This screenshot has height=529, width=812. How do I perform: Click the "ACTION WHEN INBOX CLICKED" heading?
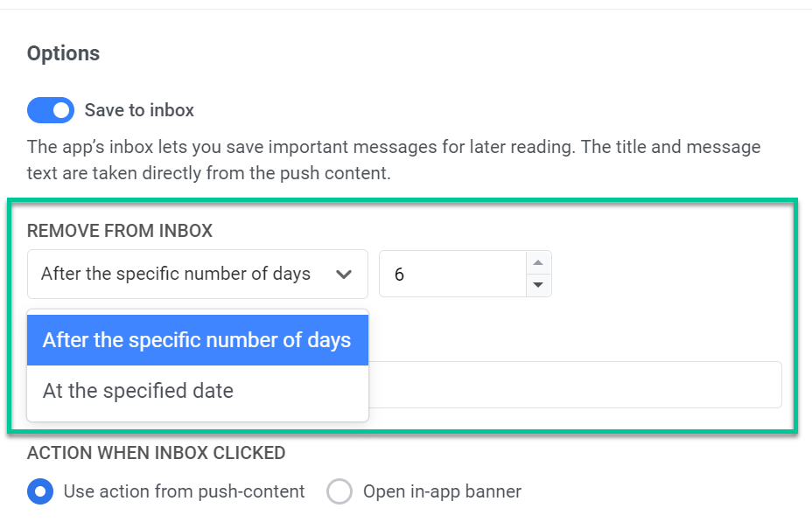(x=157, y=453)
